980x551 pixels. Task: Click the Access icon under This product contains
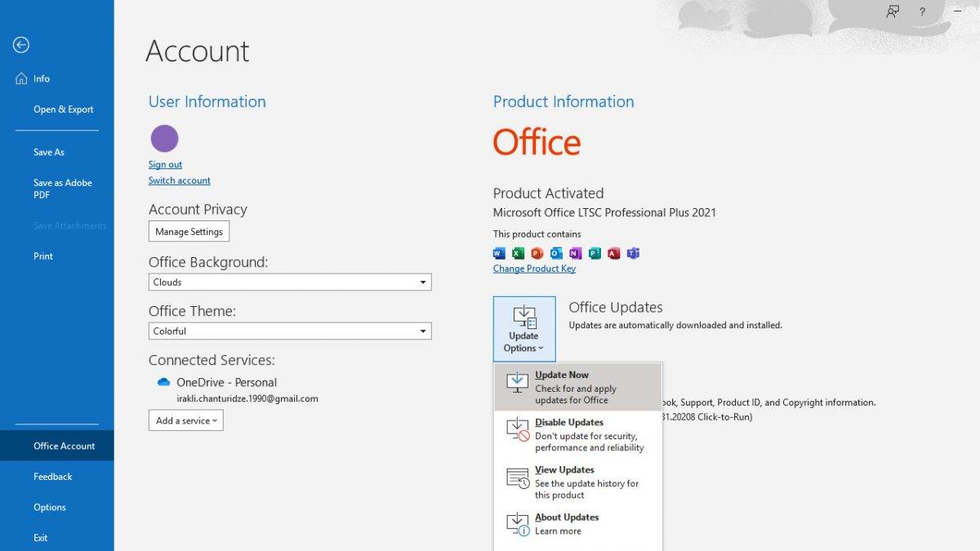pyautogui.click(x=612, y=253)
